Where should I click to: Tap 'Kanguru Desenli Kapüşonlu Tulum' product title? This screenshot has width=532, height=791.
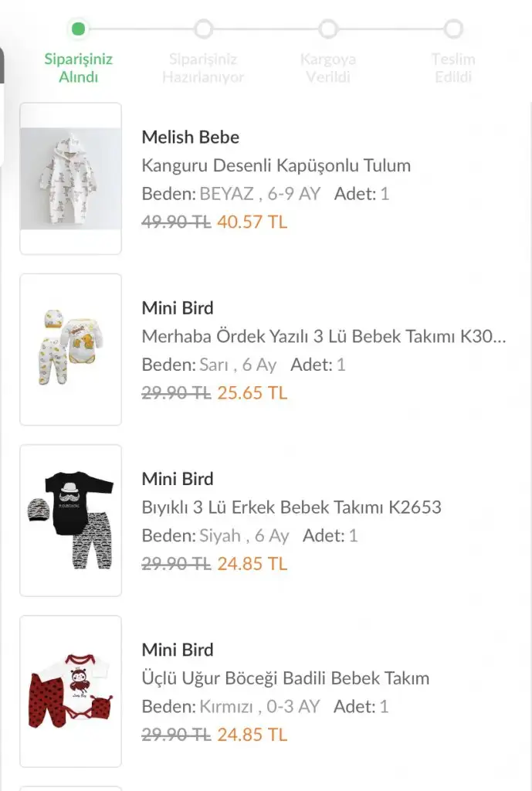click(x=276, y=165)
